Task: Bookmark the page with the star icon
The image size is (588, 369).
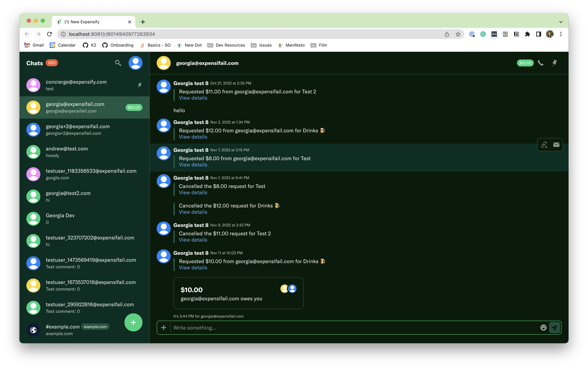Action: [x=458, y=34]
